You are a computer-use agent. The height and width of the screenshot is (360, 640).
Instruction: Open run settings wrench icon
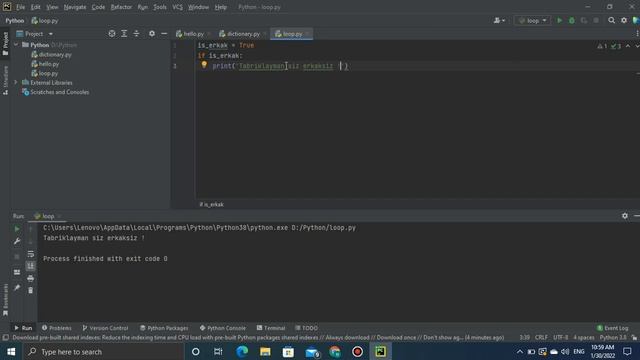click(17, 242)
